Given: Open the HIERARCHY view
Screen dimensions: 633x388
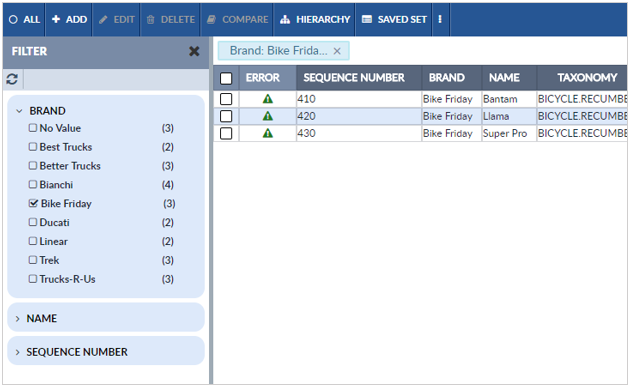Looking at the screenshot, I should (314, 20).
